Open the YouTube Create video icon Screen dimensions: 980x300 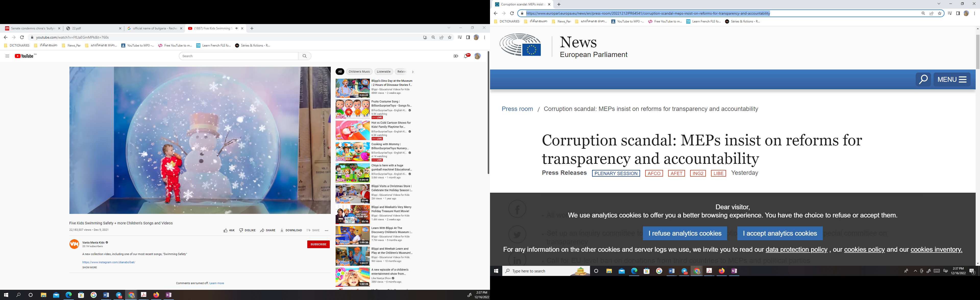[456, 56]
